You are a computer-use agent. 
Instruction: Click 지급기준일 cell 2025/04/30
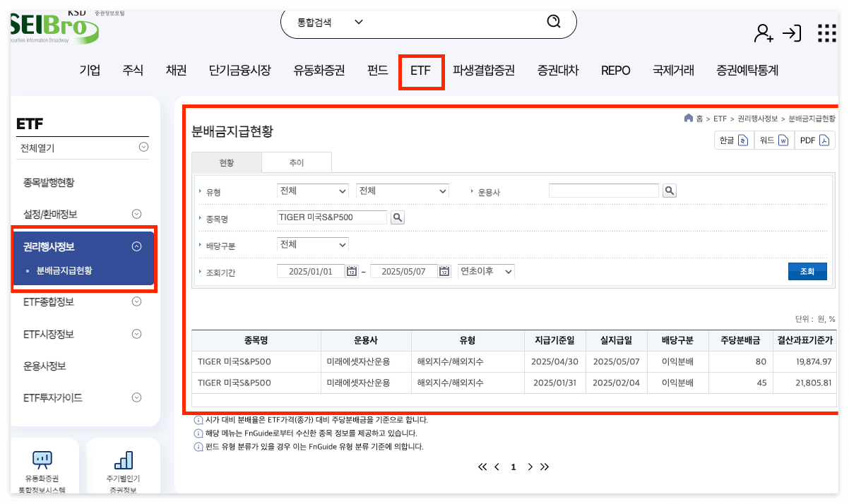556,361
